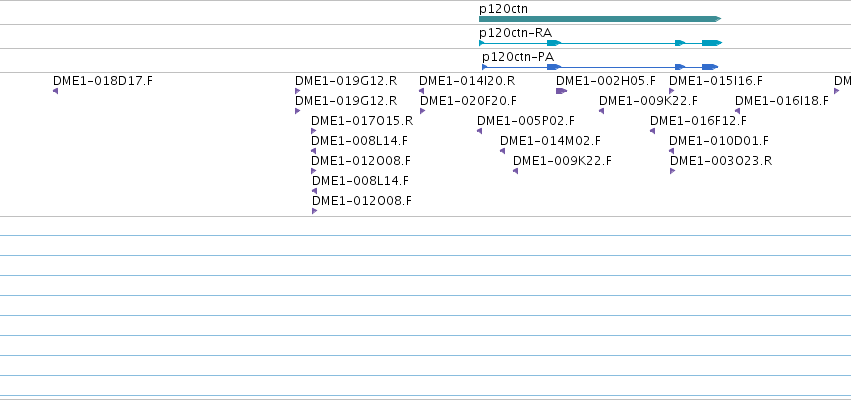Click the DME1-020F20.F feature label
851x400 pixels.
coord(468,101)
